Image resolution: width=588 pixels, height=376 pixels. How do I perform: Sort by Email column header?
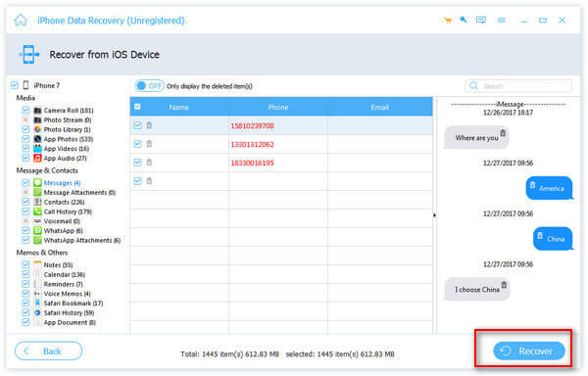click(379, 107)
